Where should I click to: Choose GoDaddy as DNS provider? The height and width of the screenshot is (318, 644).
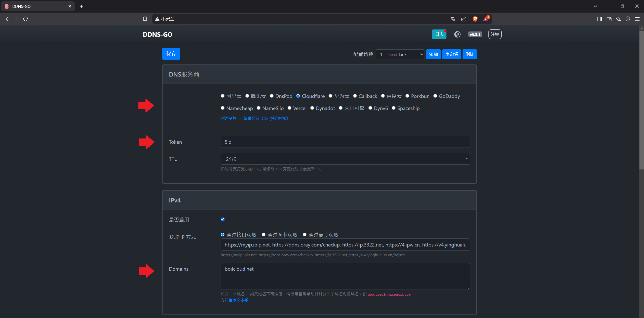[435, 96]
